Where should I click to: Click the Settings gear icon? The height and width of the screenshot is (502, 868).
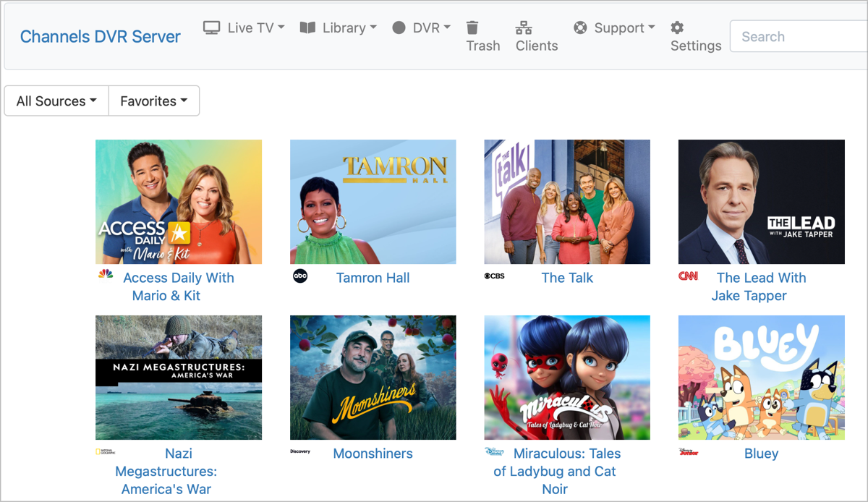coord(677,28)
